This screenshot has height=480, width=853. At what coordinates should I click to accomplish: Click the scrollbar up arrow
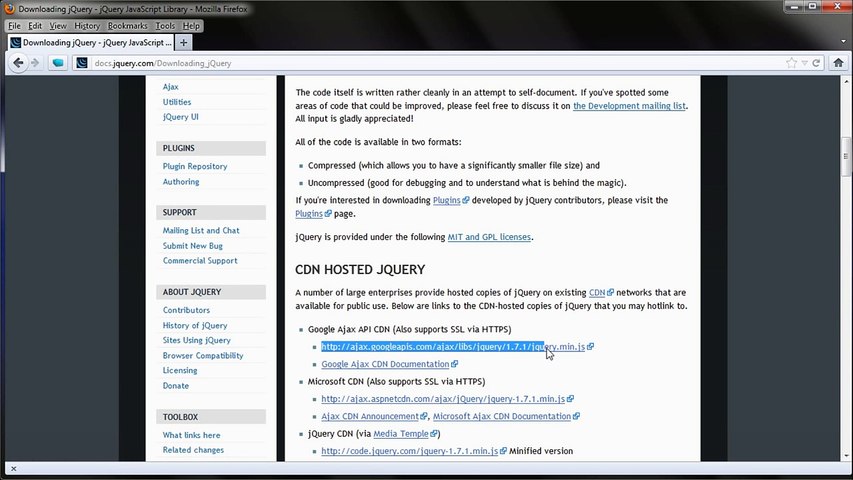click(846, 81)
